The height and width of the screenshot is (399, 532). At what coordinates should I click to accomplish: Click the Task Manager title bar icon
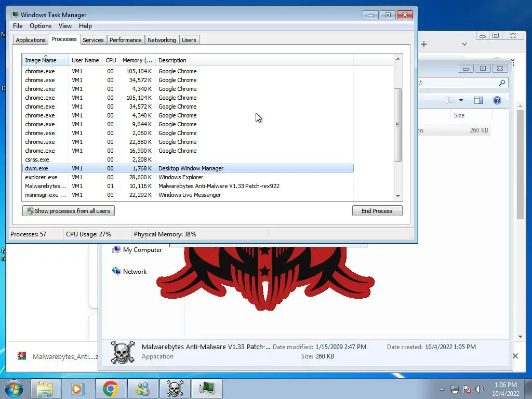pyautogui.click(x=15, y=15)
